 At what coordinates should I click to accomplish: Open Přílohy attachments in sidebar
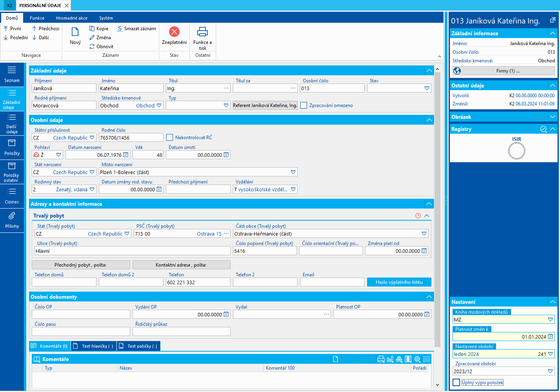pyautogui.click(x=12, y=220)
